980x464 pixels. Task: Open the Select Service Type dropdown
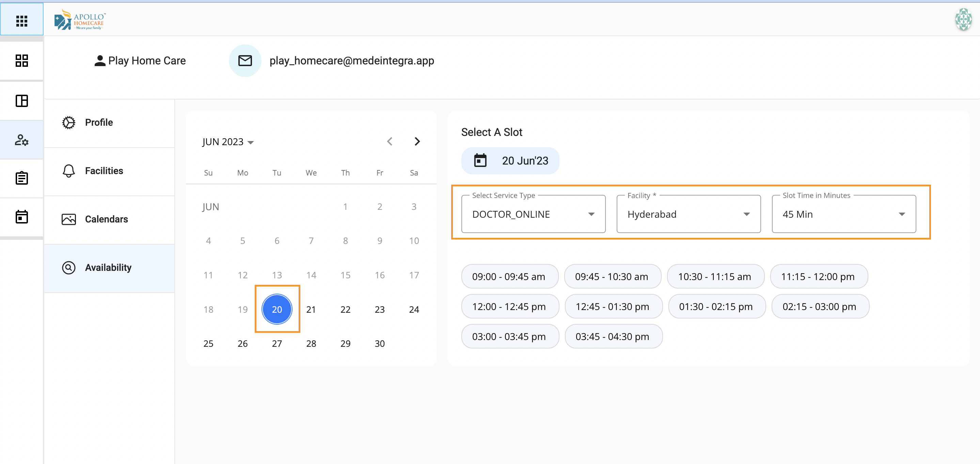[533, 214]
